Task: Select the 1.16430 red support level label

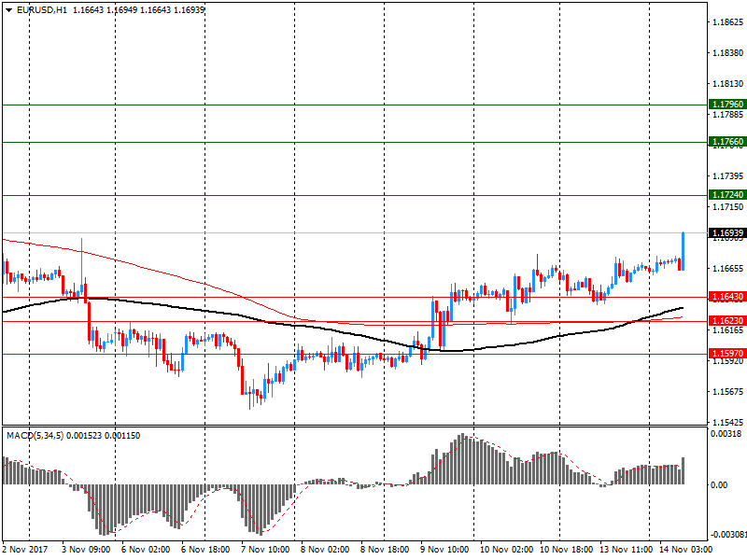Action: coord(727,297)
